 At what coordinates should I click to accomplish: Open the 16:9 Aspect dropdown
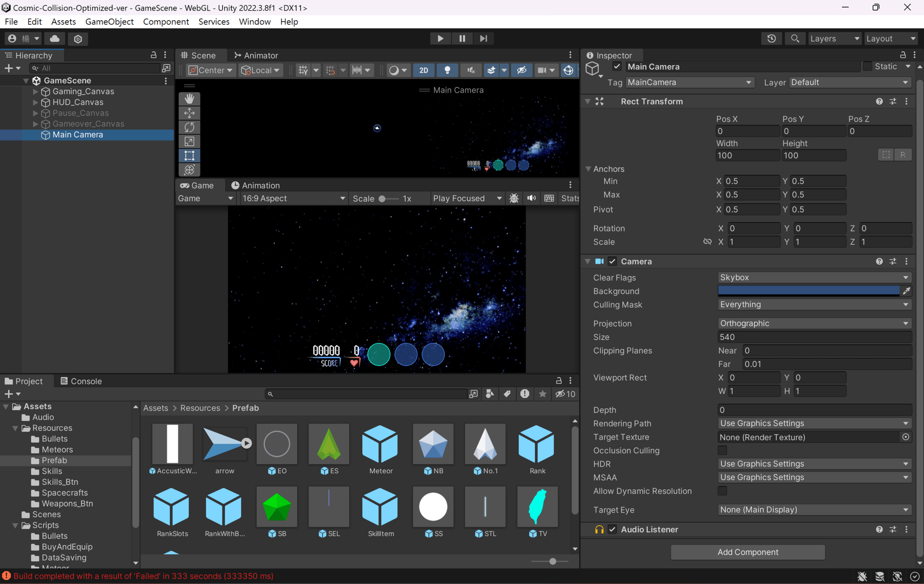pyautogui.click(x=293, y=198)
